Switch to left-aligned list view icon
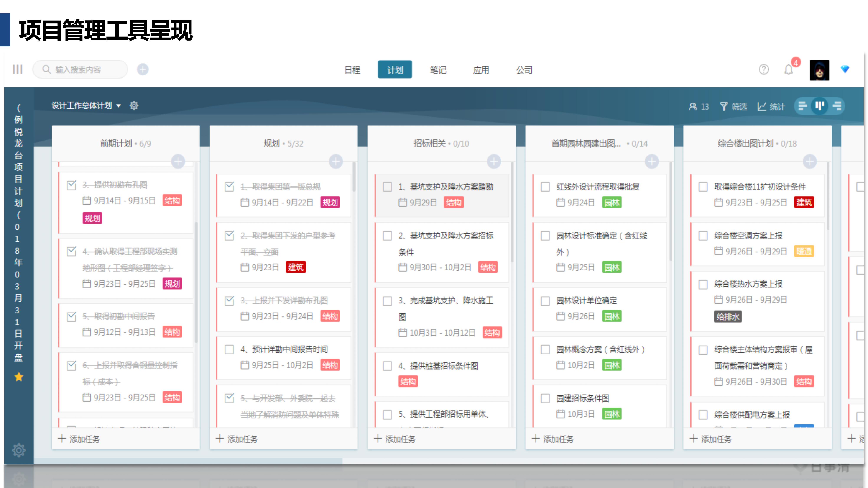868x488 pixels. tap(803, 106)
